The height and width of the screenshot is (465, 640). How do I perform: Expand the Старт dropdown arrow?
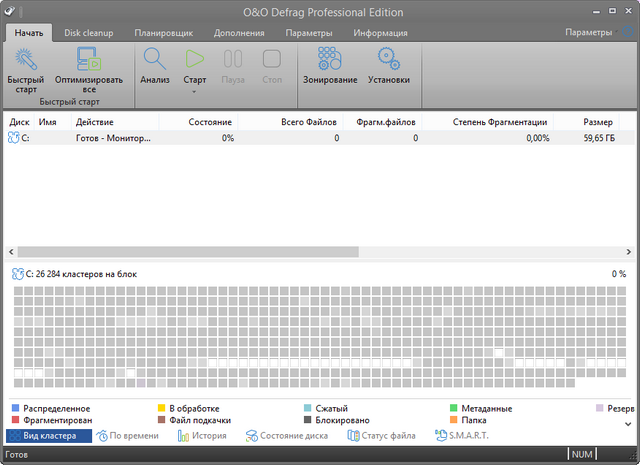(x=195, y=91)
